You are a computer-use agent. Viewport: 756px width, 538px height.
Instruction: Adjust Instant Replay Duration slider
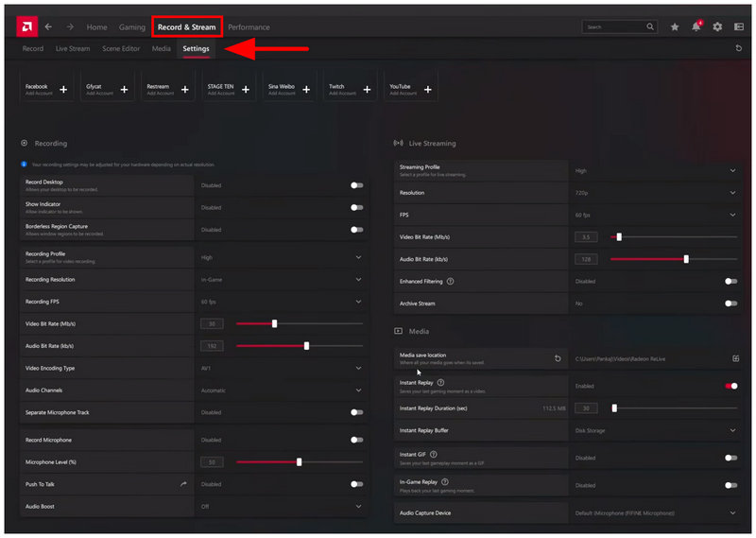coord(674,408)
